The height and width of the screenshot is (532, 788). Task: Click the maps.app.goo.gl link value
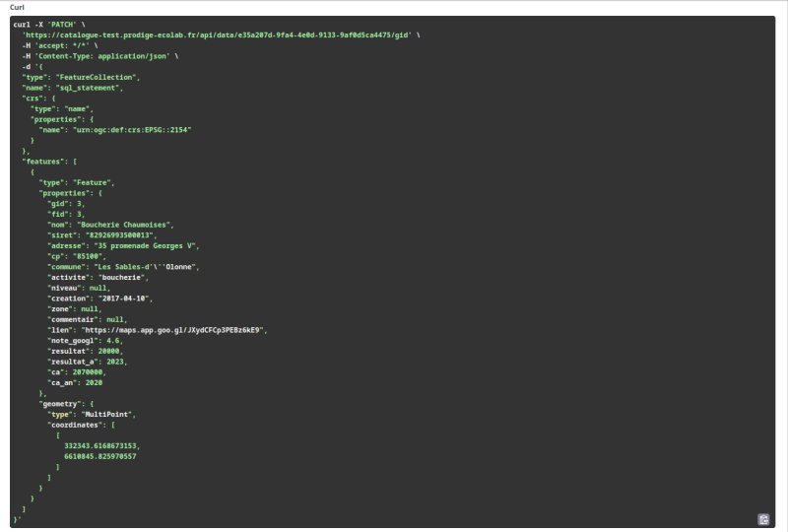174,330
